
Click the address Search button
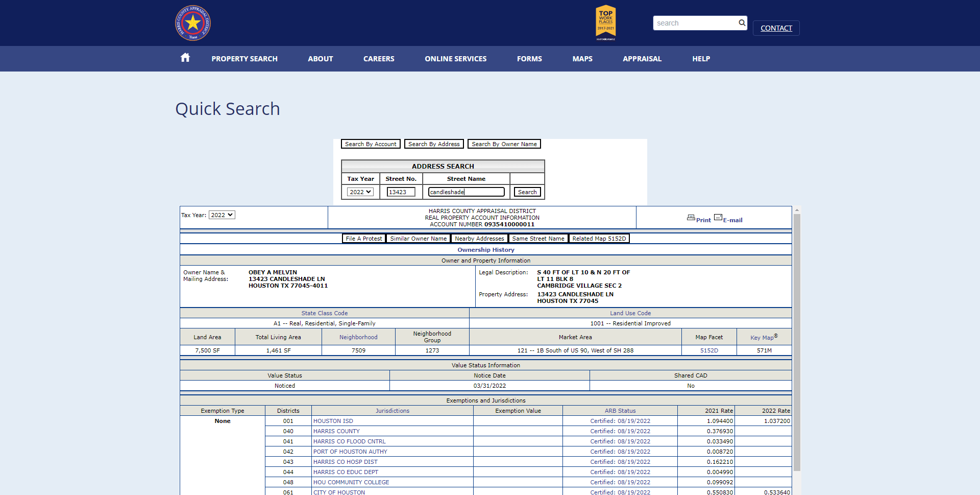tap(527, 192)
